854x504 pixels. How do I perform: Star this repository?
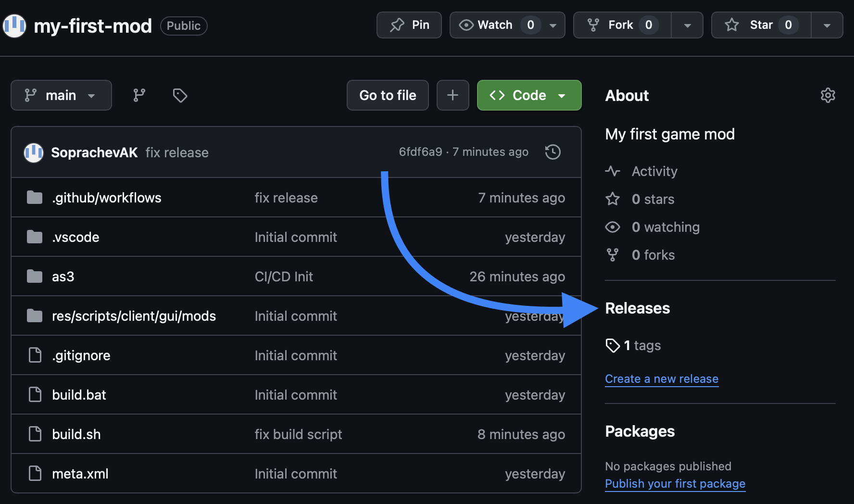tap(760, 25)
